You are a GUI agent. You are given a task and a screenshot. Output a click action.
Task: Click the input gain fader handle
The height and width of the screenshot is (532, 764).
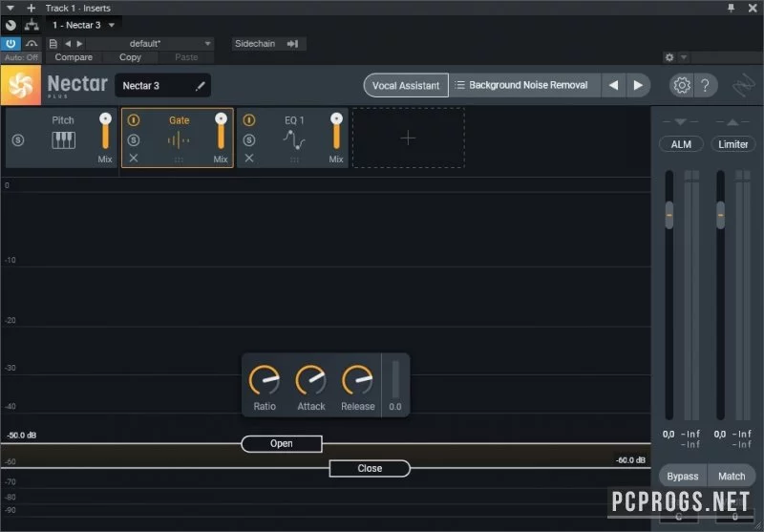[669, 215]
